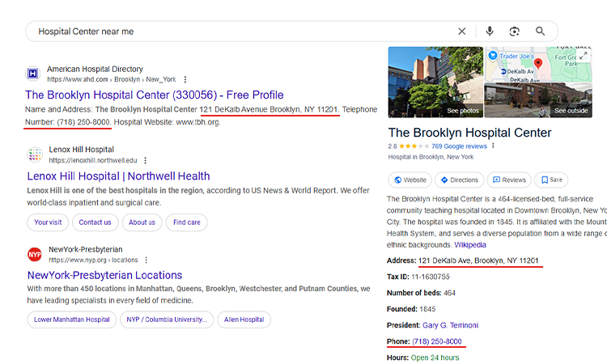
Task: Click the nyp.org locations URL
Action: click(x=93, y=260)
